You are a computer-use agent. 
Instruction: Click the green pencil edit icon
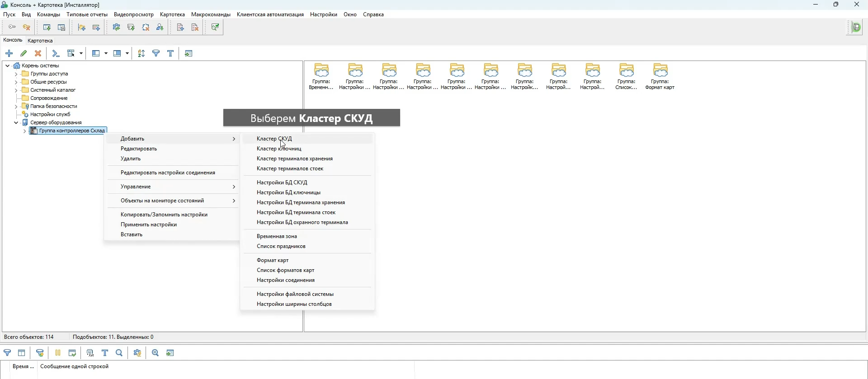point(24,54)
